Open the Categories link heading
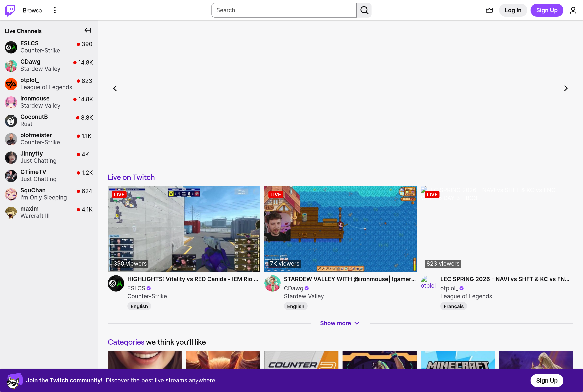 126,342
